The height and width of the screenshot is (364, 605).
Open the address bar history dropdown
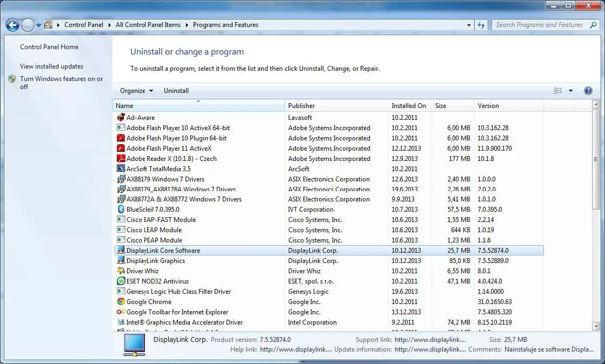(469, 25)
